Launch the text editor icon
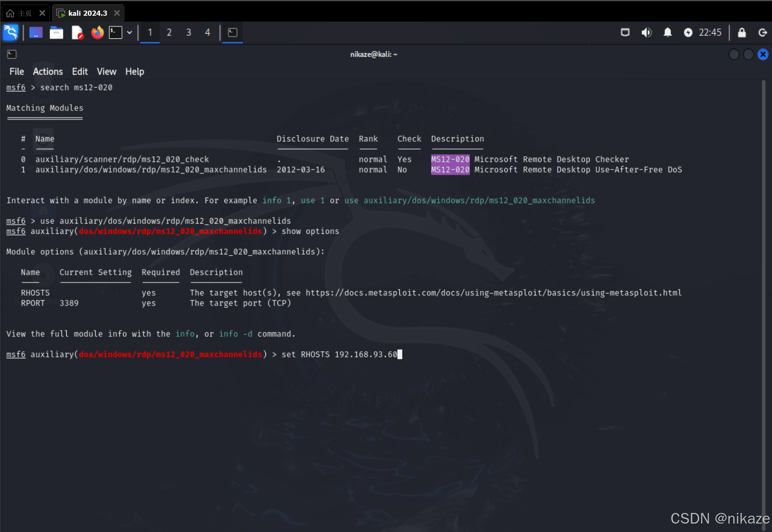This screenshot has width=772, height=532. pyautogui.click(x=77, y=33)
